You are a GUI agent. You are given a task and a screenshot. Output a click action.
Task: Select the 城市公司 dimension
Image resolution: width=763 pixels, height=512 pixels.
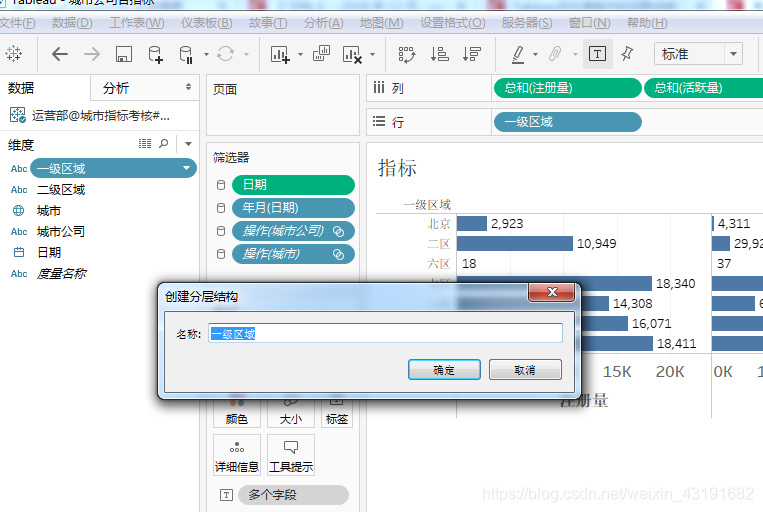click(x=61, y=231)
